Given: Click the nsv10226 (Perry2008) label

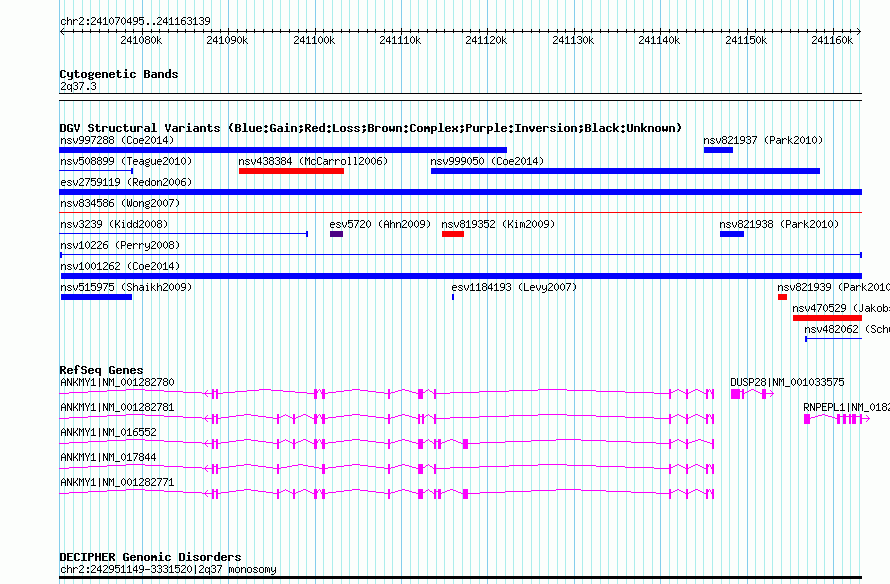Looking at the screenshot, I should [x=120, y=245].
